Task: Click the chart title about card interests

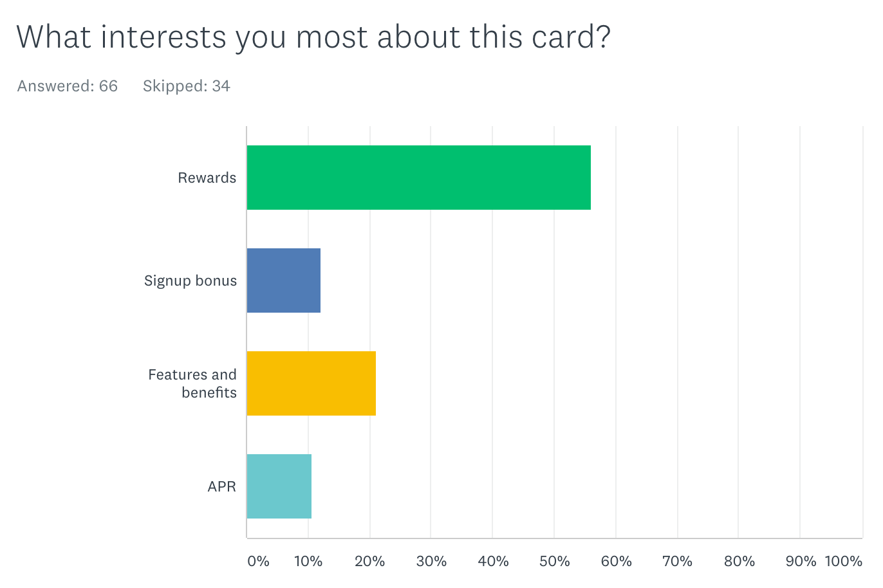Action: tap(313, 37)
